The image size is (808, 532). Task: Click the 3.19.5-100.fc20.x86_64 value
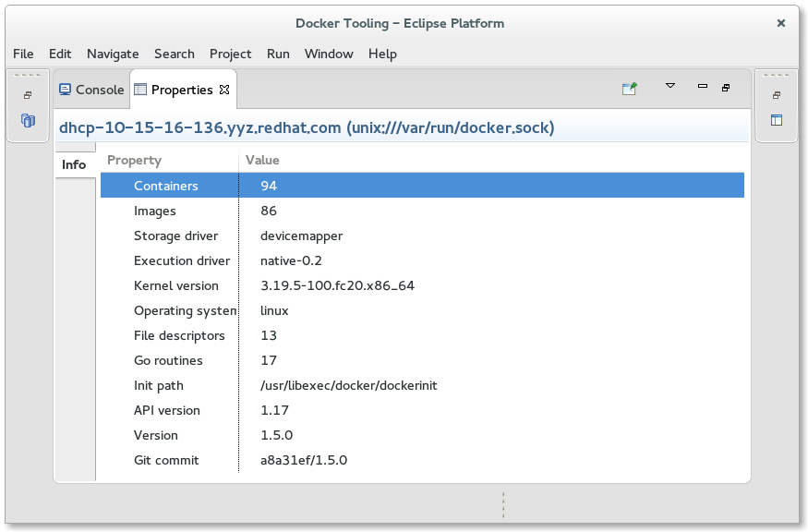click(338, 285)
